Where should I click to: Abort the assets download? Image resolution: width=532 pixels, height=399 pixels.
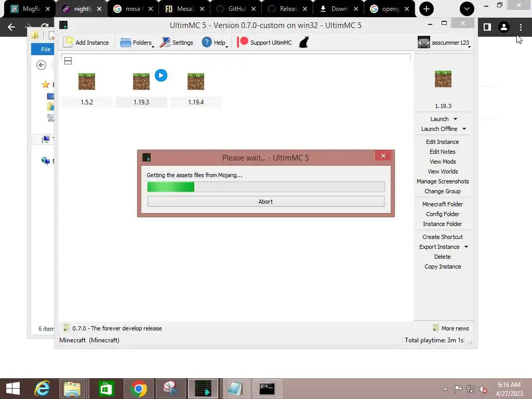[x=265, y=202]
